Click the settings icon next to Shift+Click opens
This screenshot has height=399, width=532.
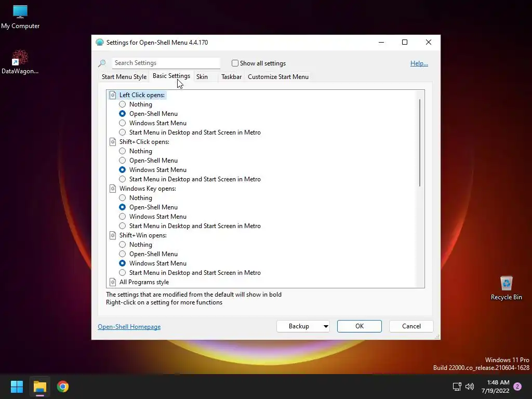pyautogui.click(x=113, y=142)
